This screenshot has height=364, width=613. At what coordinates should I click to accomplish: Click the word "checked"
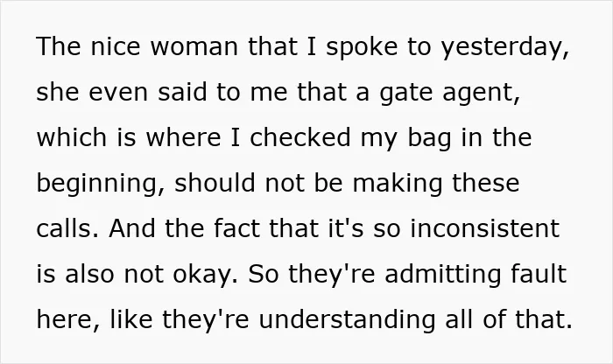coord(299,137)
